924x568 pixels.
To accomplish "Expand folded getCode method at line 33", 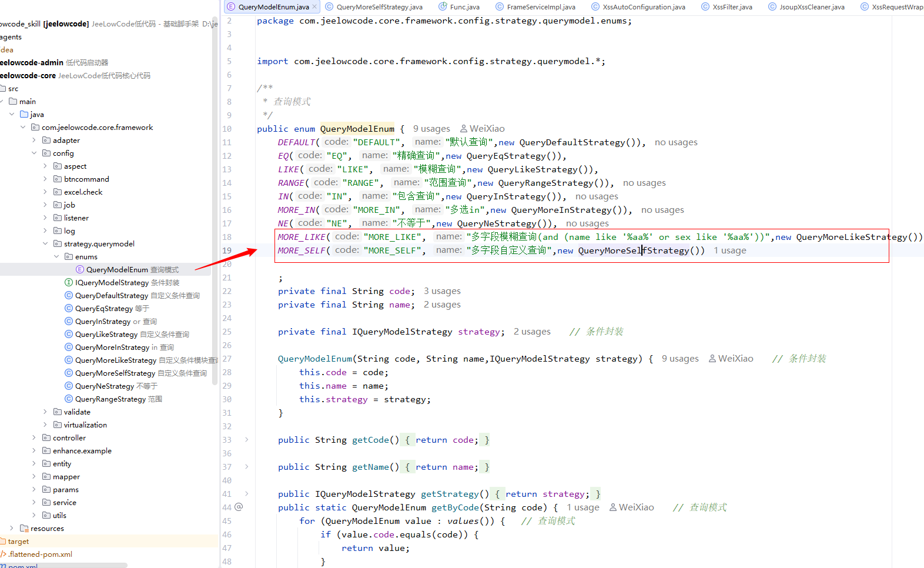I will 247,439.
